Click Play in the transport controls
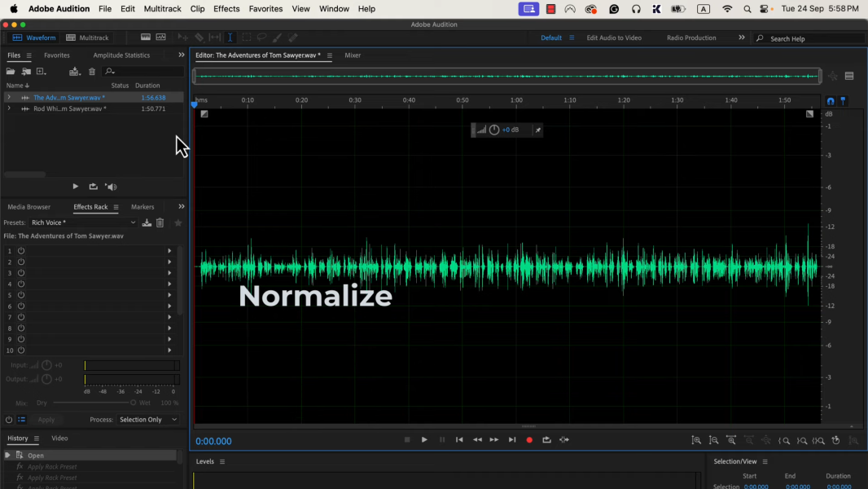 (424, 440)
